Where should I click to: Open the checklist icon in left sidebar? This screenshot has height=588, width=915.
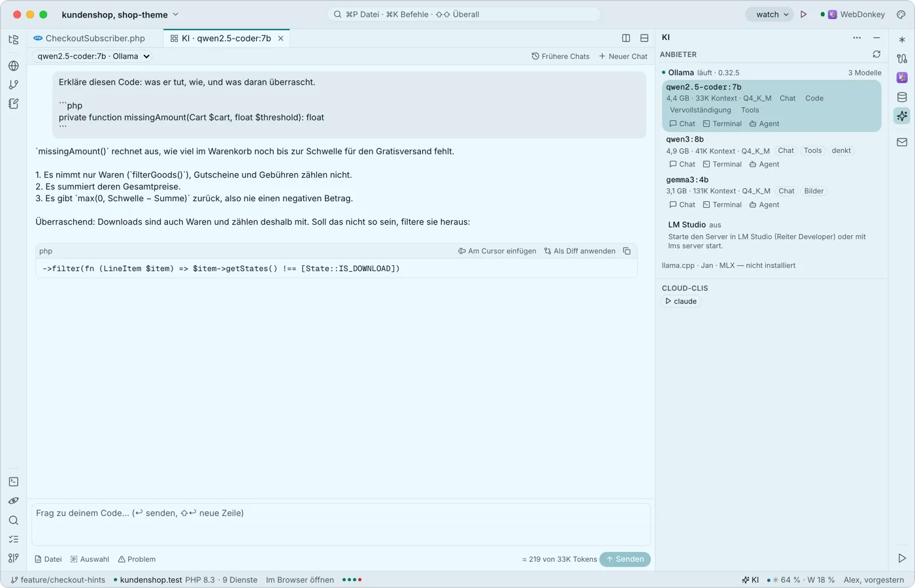[x=14, y=539]
